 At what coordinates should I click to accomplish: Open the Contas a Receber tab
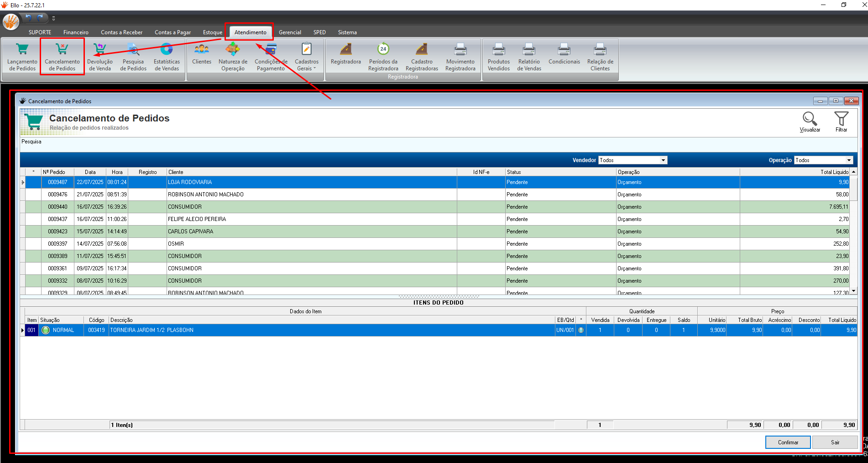(x=121, y=32)
